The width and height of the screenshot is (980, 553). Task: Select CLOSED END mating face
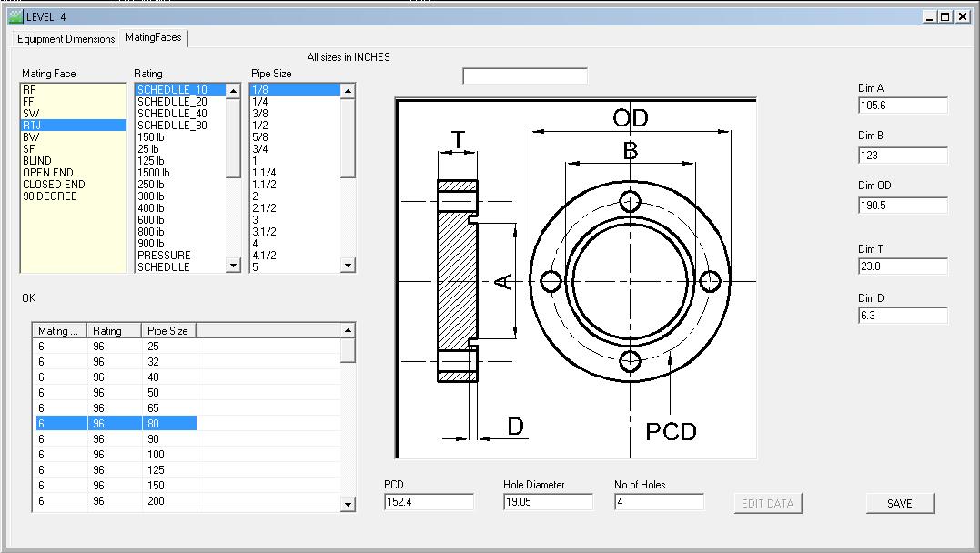pyautogui.click(x=74, y=185)
